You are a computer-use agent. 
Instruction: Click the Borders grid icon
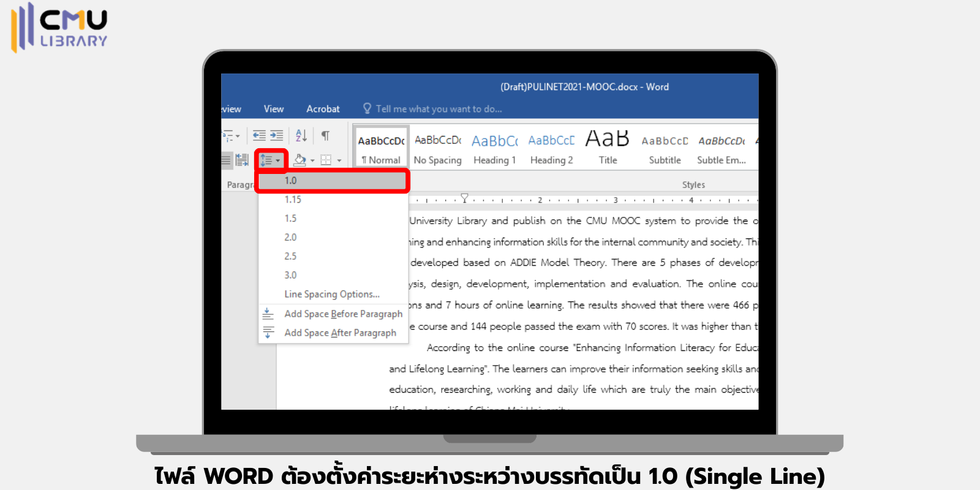click(326, 160)
